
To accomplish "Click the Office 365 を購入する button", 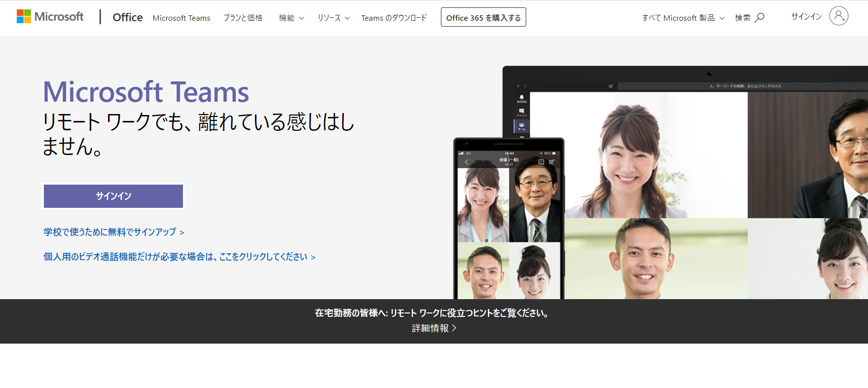I will (x=483, y=18).
